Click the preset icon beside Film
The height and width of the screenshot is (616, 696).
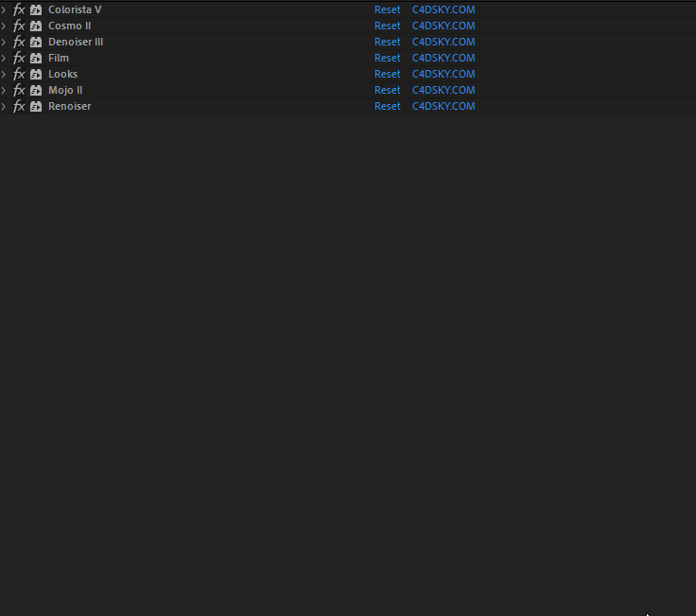point(36,58)
